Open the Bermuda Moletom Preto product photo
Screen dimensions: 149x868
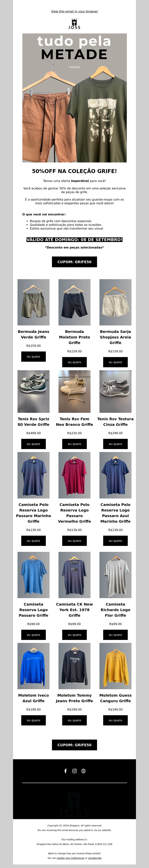74,302
